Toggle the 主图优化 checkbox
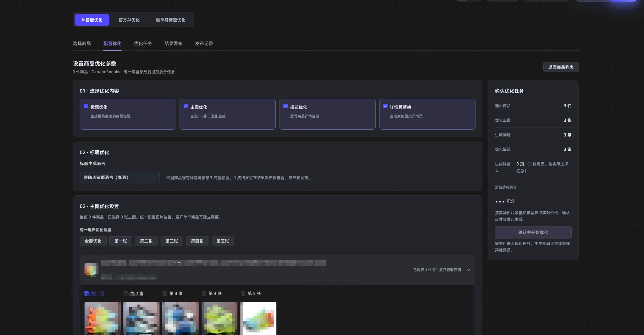The image size is (644, 335). pyautogui.click(x=186, y=106)
